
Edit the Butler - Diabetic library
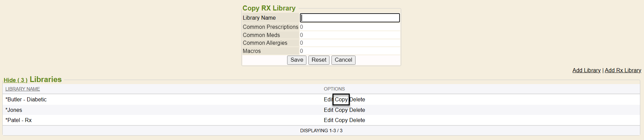[328, 99]
